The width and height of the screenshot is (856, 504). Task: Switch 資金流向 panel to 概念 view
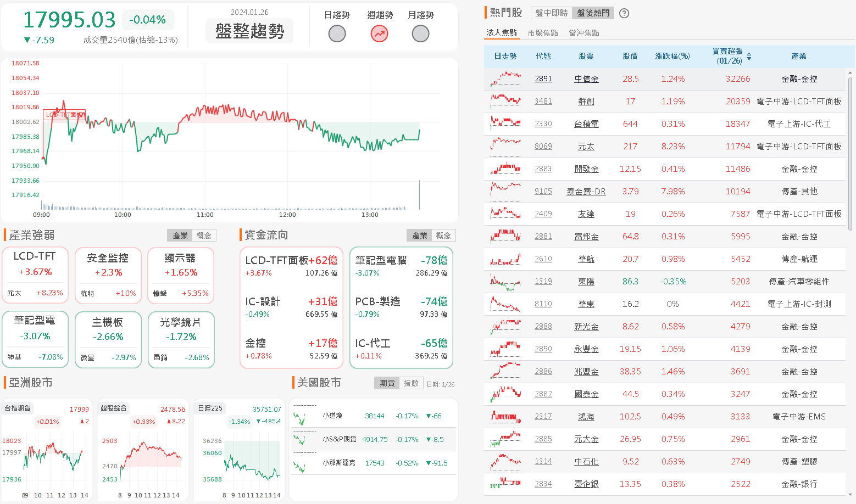[444, 235]
